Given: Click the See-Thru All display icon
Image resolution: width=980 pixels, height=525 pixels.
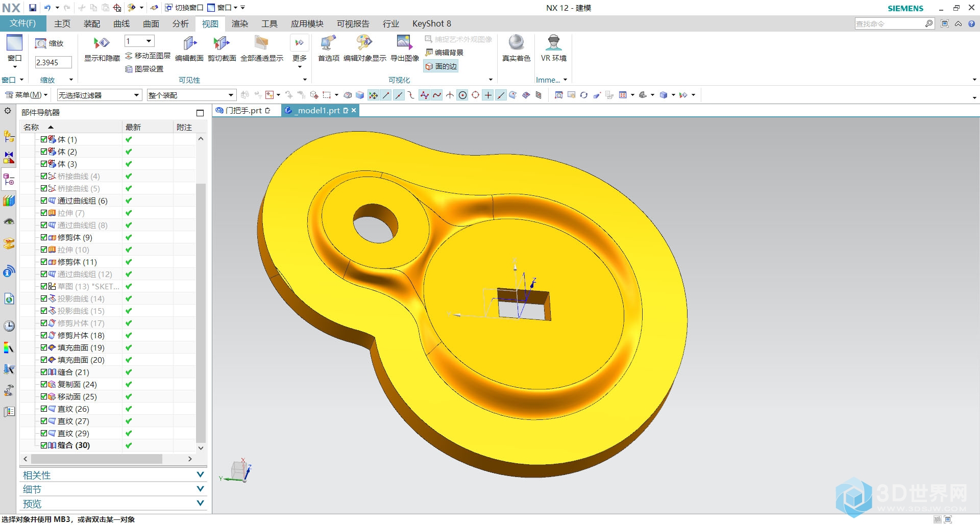Looking at the screenshot, I should click(261, 43).
